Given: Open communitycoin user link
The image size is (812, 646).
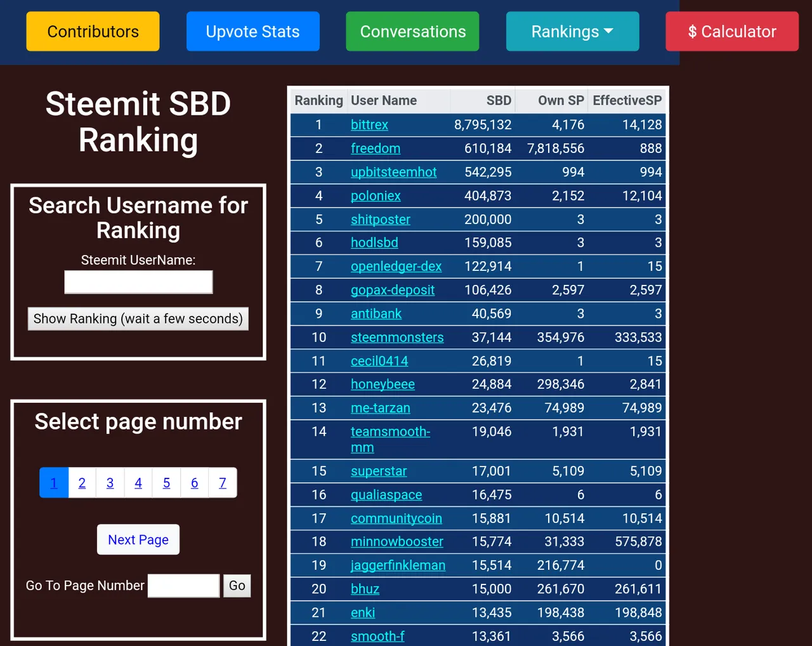Looking at the screenshot, I should (x=396, y=518).
